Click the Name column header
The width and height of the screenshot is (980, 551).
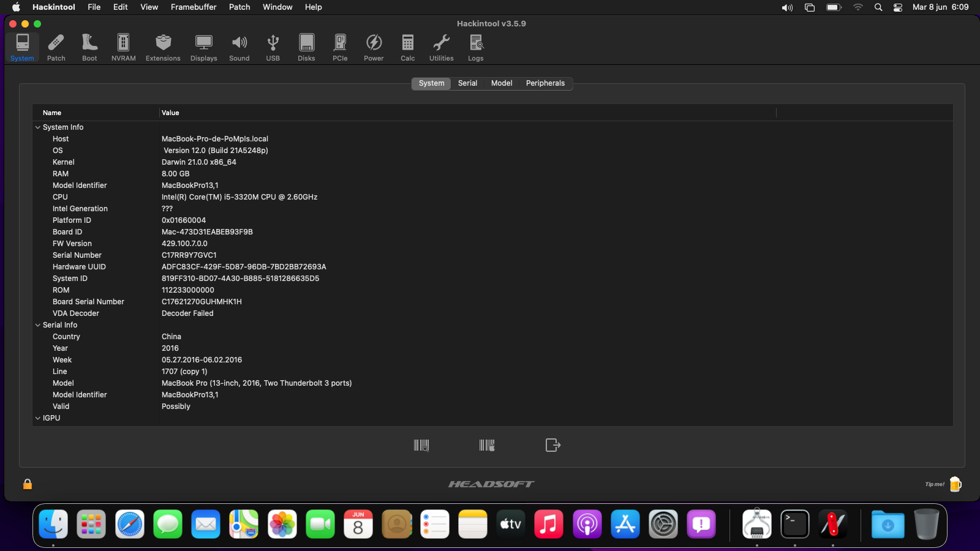click(96, 113)
